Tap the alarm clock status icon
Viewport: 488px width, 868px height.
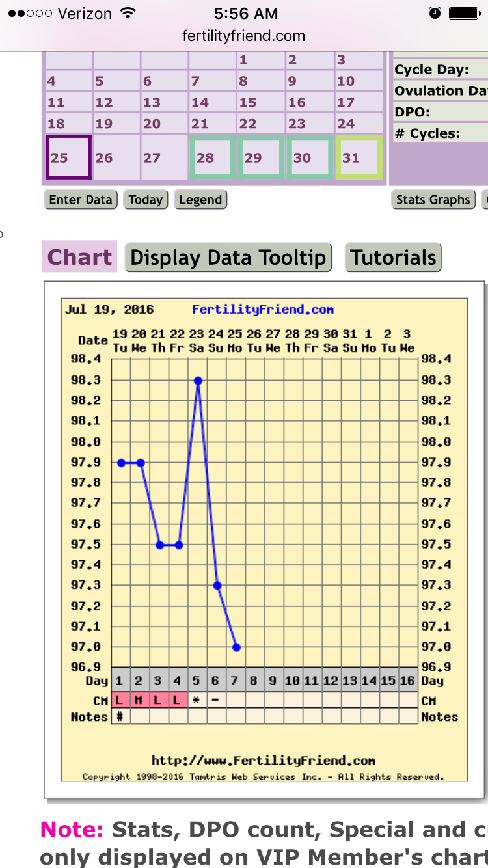click(435, 13)
